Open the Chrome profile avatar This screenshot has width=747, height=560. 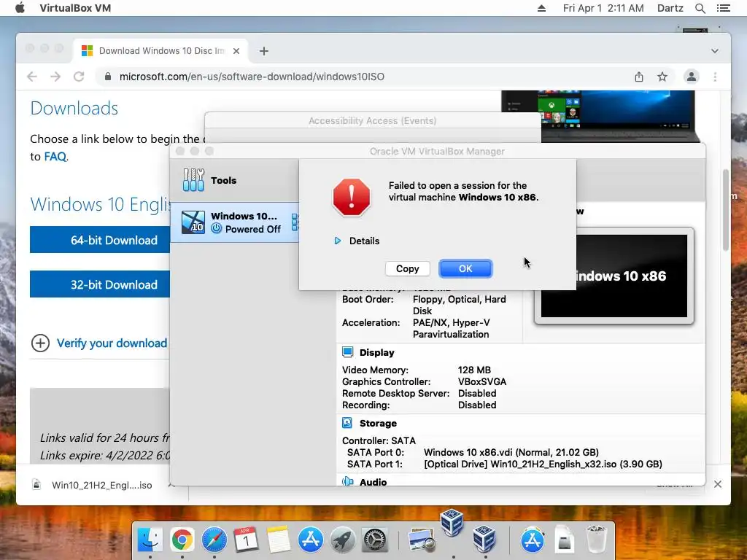point(692,77)
